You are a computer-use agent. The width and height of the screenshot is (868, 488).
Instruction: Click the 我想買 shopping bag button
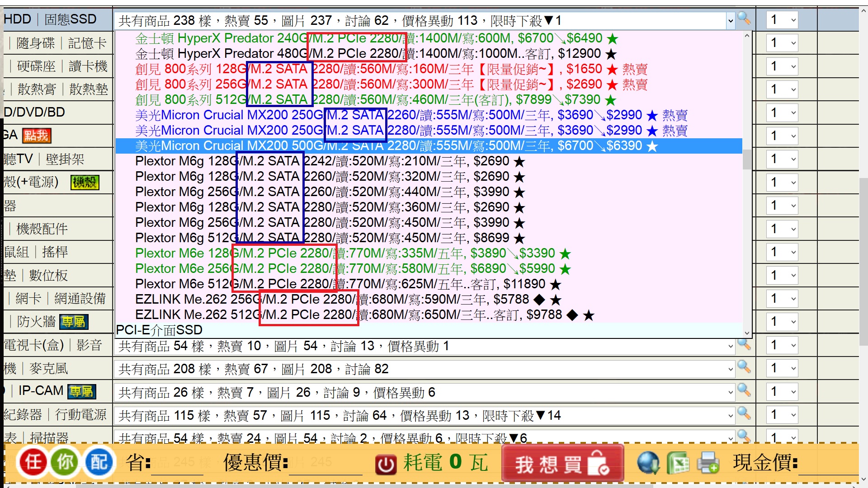pyautogui.click(x=563, y=464)
